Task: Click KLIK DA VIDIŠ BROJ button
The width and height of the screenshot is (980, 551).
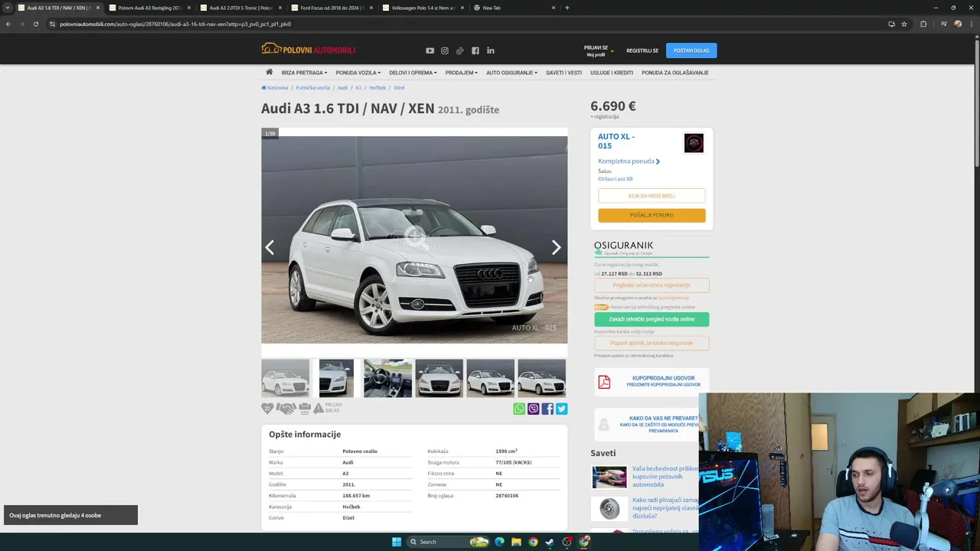Action: coord(652,196)
